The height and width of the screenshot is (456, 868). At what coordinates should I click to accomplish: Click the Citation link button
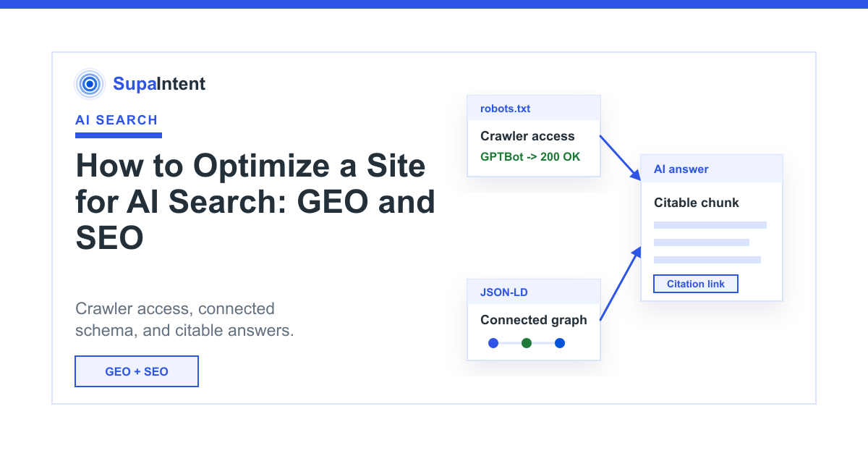click(696, 284)
